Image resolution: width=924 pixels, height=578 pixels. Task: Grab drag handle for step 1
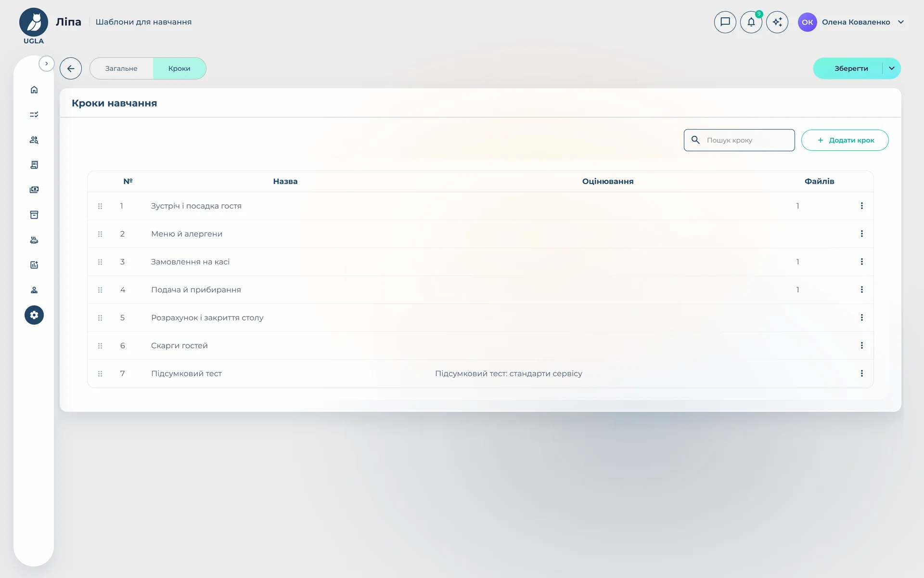100,206
